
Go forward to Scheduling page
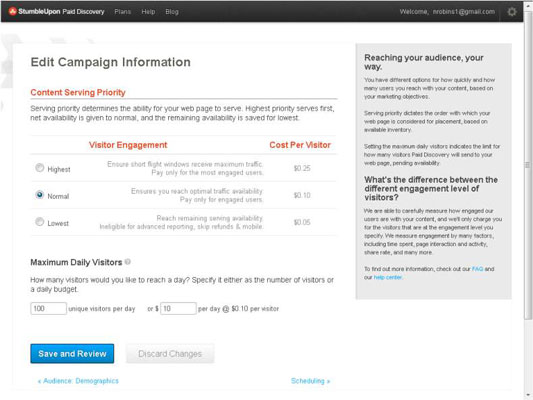tap(310, 381)
